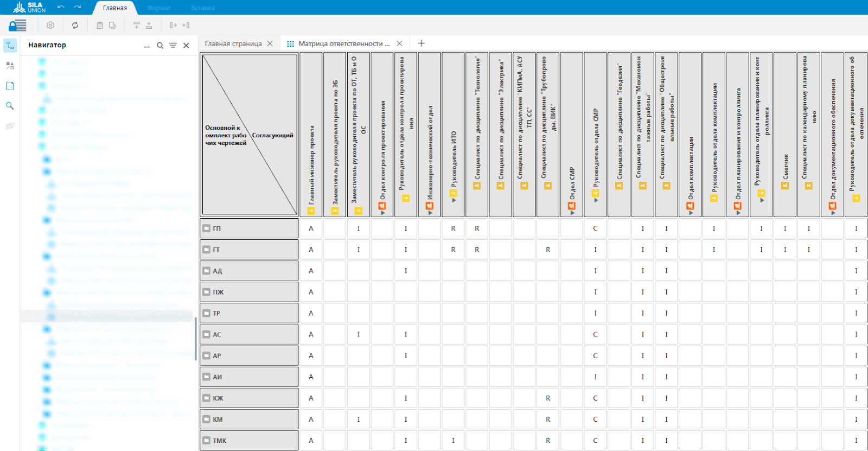This screenshot has width=868, height=451.
Task: Expand the Руководитель ИТО column group
Action: point(454,200)
